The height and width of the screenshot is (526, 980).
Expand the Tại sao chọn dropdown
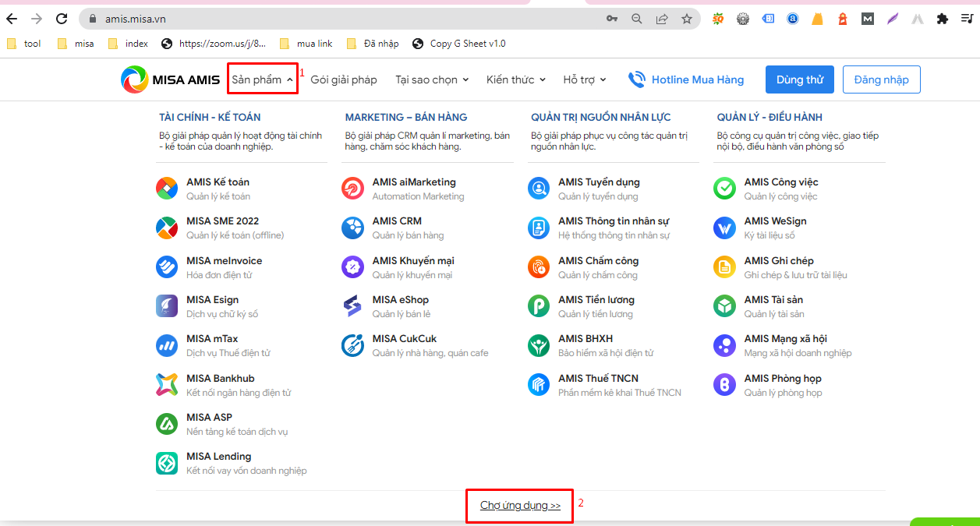[x=432, y=79]
